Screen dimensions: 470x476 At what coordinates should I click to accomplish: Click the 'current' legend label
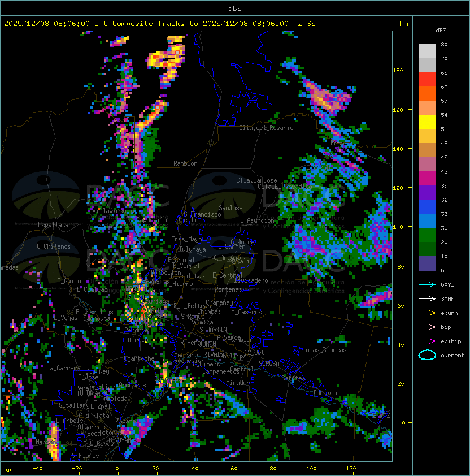tap(452, 356)
